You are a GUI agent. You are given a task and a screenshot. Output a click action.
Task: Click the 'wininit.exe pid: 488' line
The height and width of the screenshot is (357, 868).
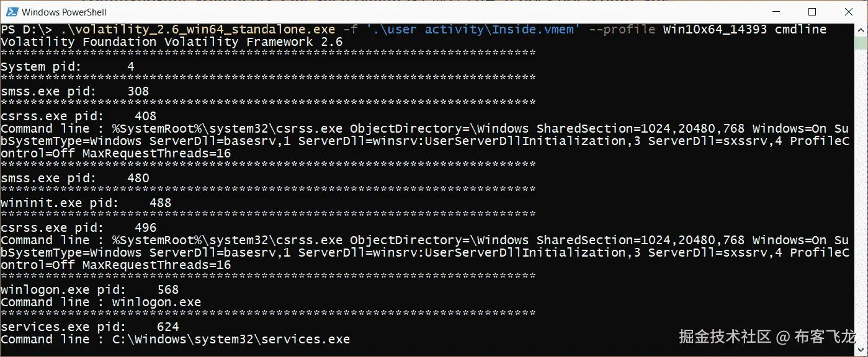86,203
